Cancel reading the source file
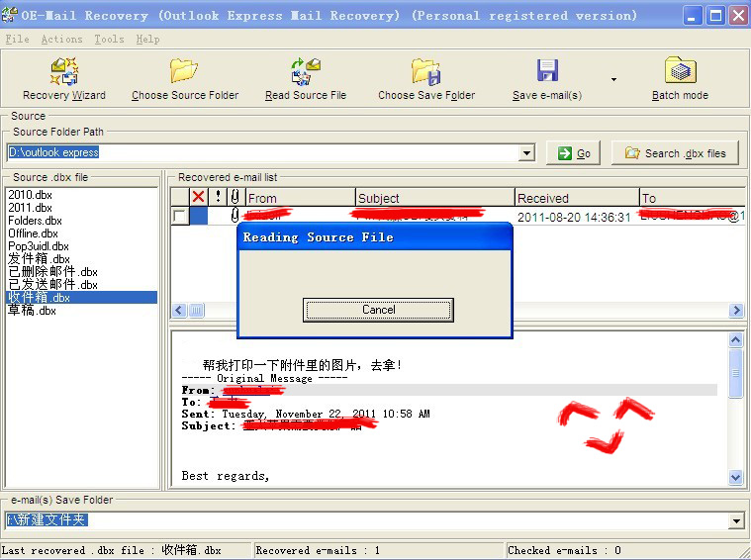Viewport: 751px width, 560px height. 378,310
